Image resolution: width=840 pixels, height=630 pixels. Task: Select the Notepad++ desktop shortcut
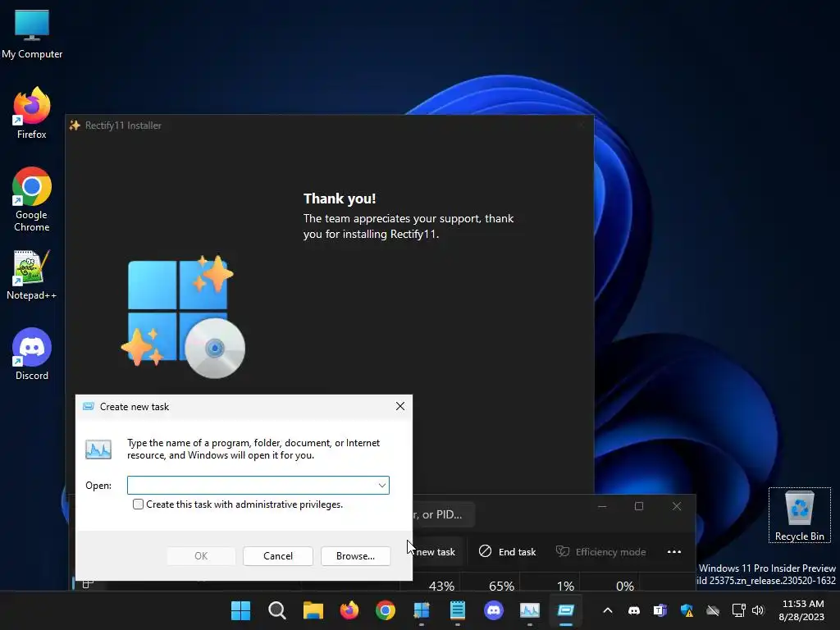click(32, 275)
